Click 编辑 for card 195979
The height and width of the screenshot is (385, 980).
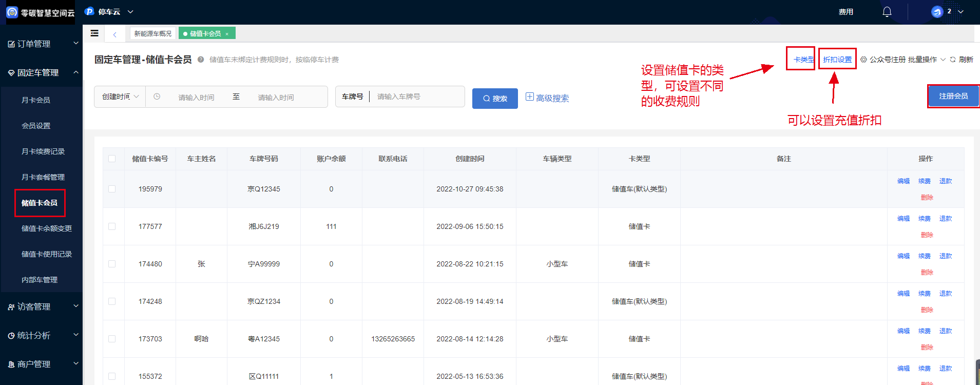(x=904, y=181)
